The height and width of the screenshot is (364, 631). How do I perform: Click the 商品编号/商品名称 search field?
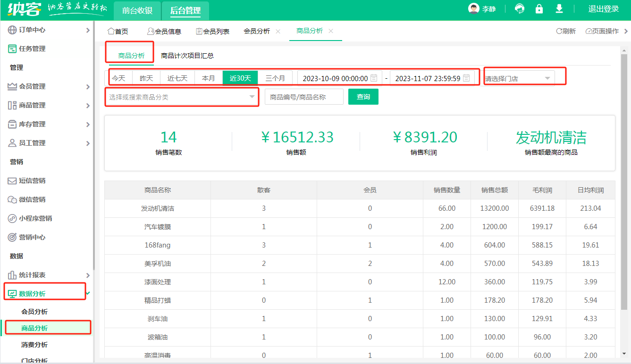(x=304, y=97)
